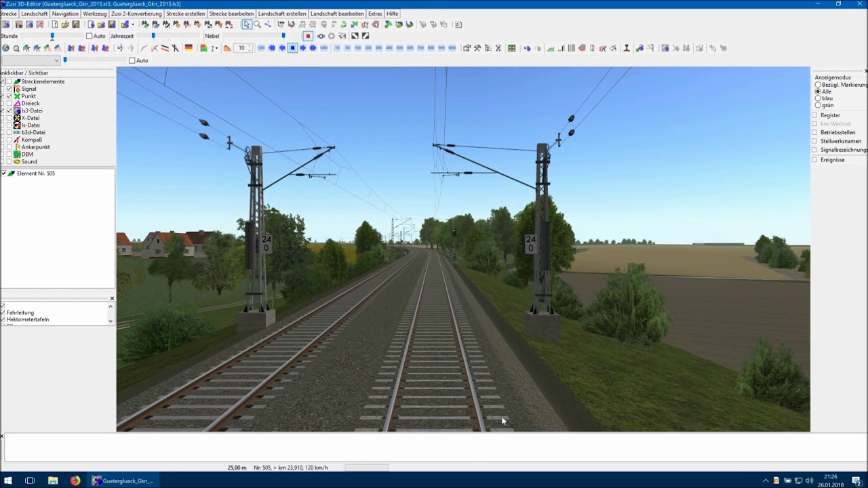Click the Signal type icon in list
Image resolution: width=868 pixels, height=488 pixels.
(x=17, y=89)
